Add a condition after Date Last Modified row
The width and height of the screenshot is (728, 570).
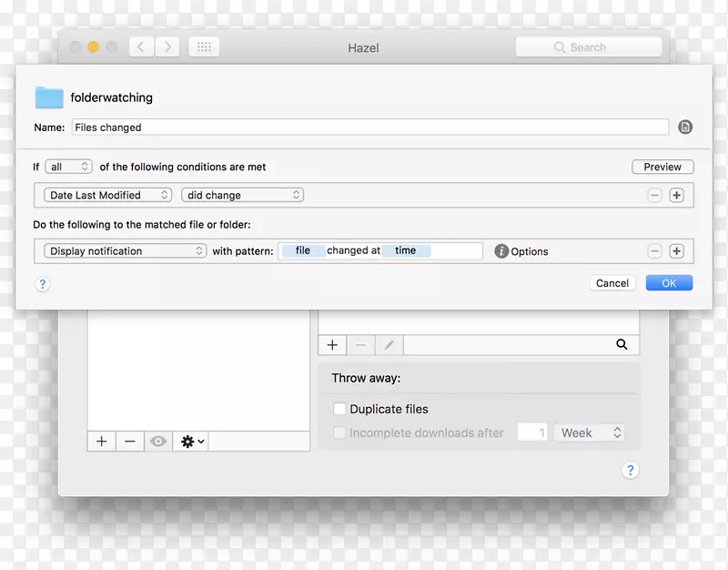pyautogui.click(x=676, y=195)
